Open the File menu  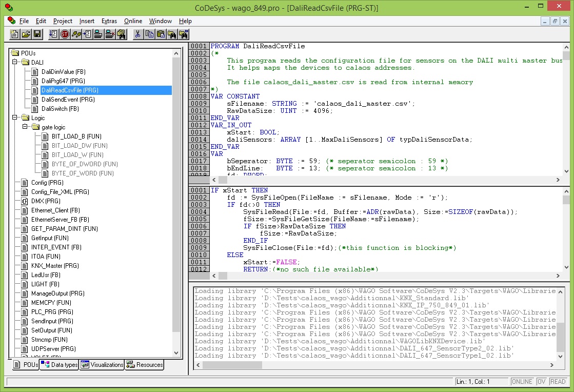[x=24, y=21]
